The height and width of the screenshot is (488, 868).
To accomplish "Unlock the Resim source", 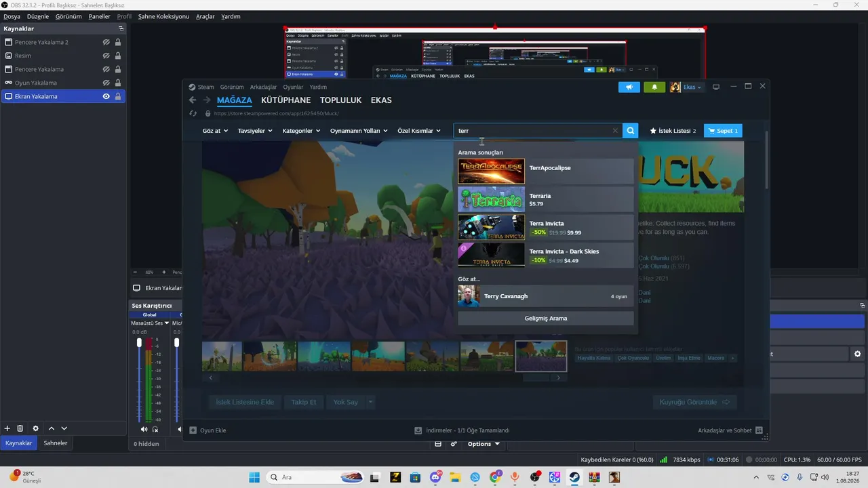I will coord(118,56).
